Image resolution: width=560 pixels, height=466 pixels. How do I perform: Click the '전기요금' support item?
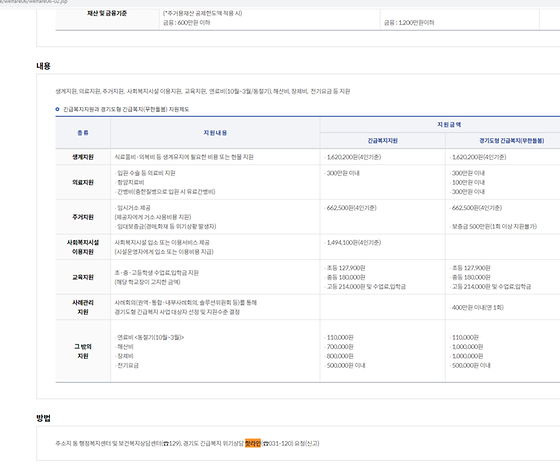pos(127,365)
